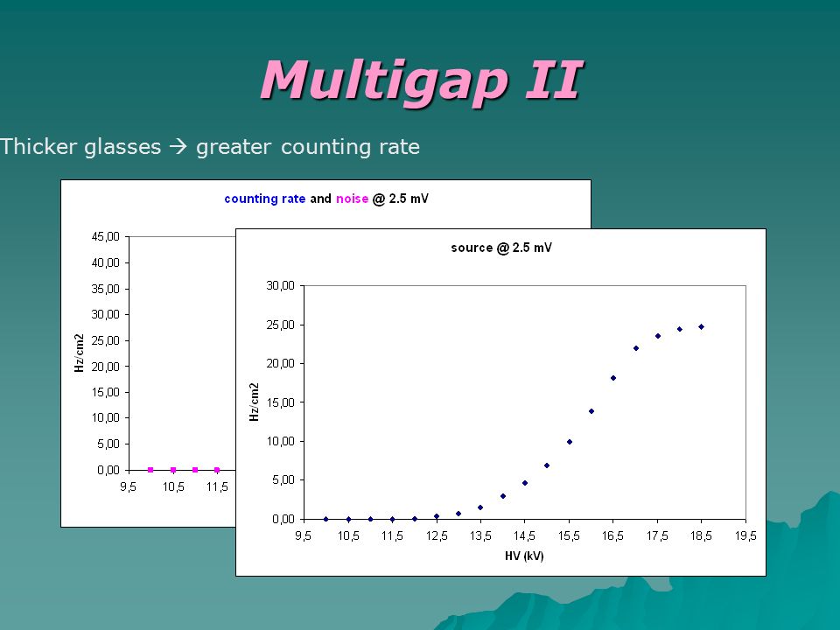Select '25,00' tick on the back chart
This screenshot has height=630, width=840.
click(106, 340)
